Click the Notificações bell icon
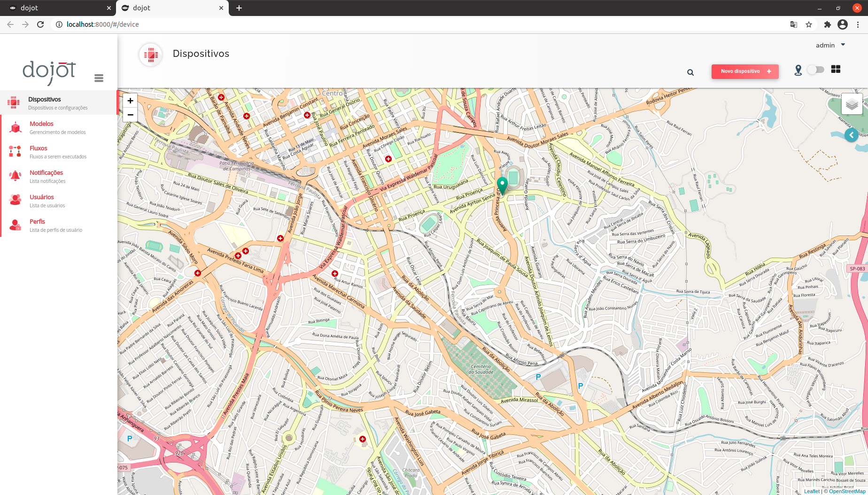The width and height of the screenshot is (868, 495). tap(15, 176)
